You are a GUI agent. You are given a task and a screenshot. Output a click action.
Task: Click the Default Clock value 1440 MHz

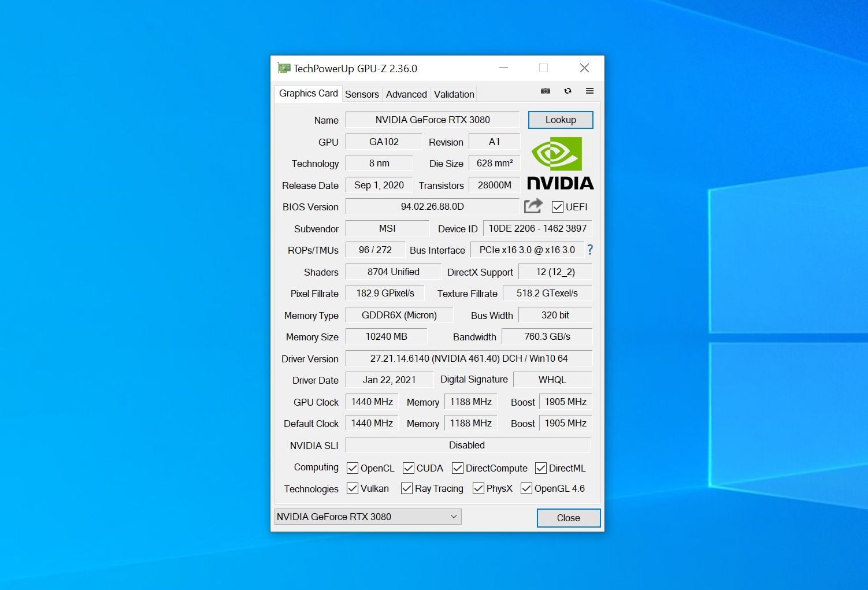click(372, 423)
